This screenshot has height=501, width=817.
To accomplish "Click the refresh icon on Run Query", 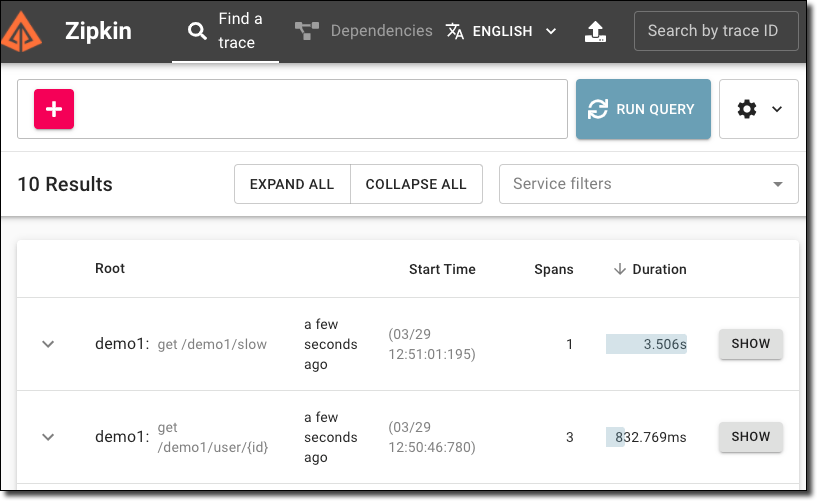I will pos(598,109).
